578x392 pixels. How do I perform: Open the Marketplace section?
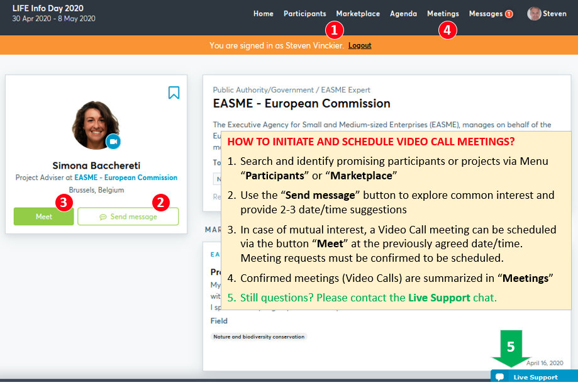358,14
